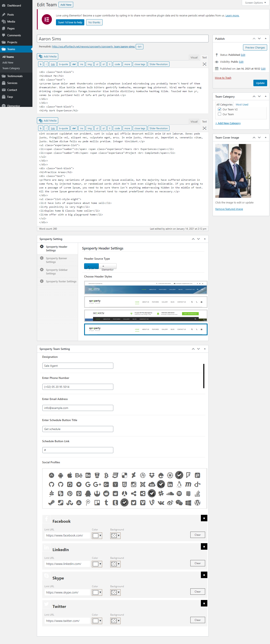
Task: Choose the Spotify social icon
Action: pyautogui.click(x=179, y=494)
